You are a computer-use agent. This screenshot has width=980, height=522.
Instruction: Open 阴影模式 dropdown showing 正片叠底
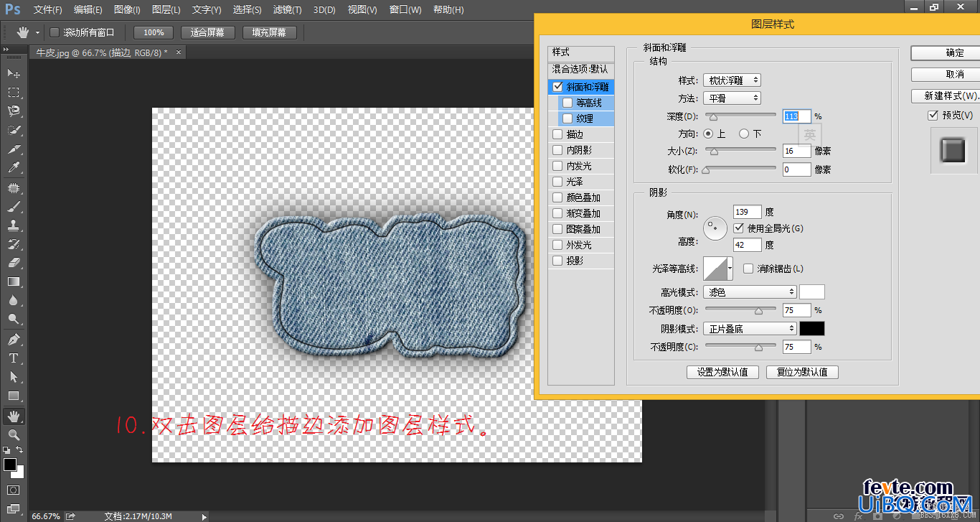(x=750, y=329)
